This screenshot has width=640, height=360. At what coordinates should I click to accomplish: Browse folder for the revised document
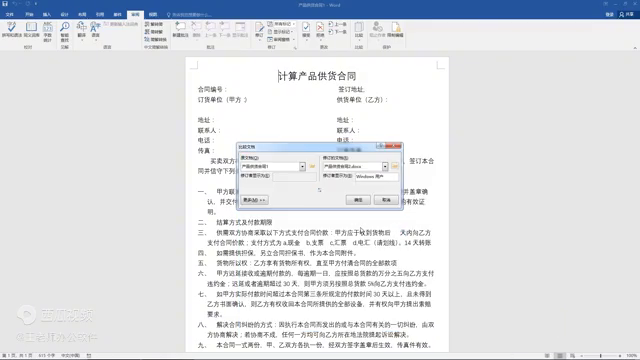click(x=395, y=167)
